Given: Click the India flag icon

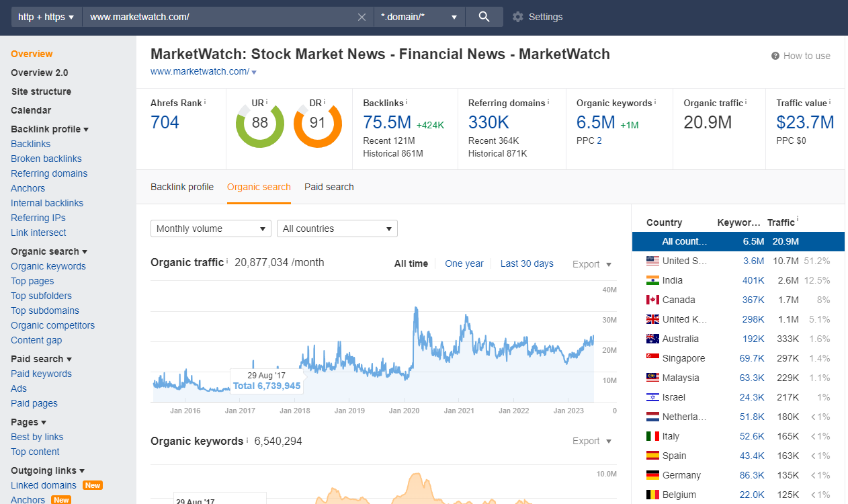Looking at the screenshot, I should pos(652,280).
